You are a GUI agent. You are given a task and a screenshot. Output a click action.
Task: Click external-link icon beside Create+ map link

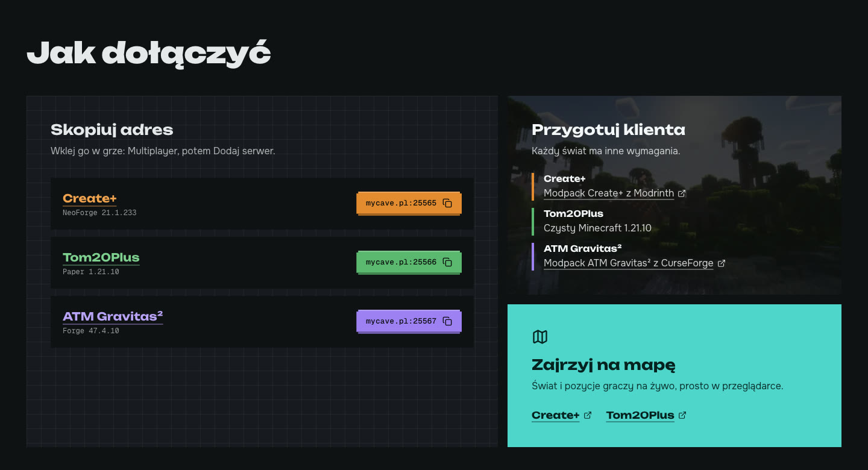coord(588,415)
